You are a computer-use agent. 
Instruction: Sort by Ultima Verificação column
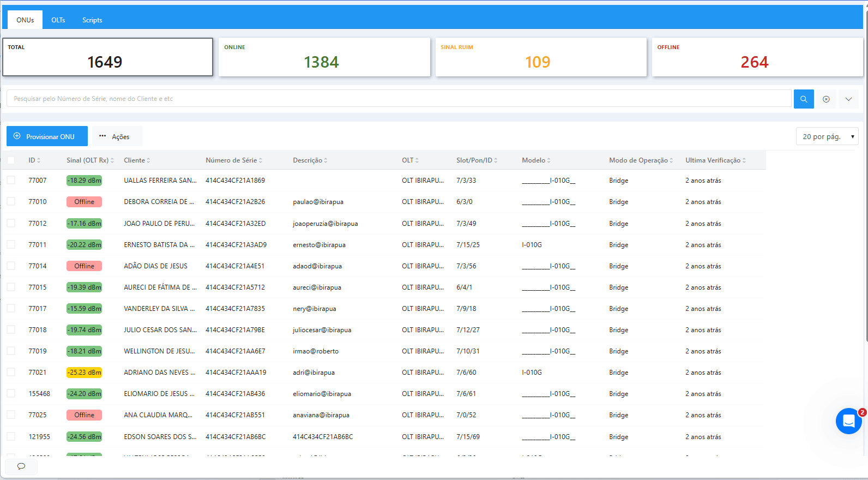pyautogui.click(x=744, y=160)
